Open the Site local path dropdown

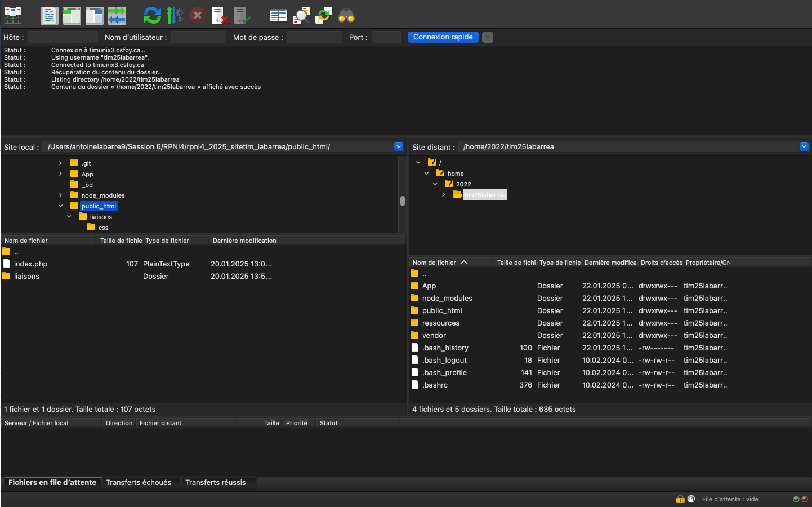(399, 146)
